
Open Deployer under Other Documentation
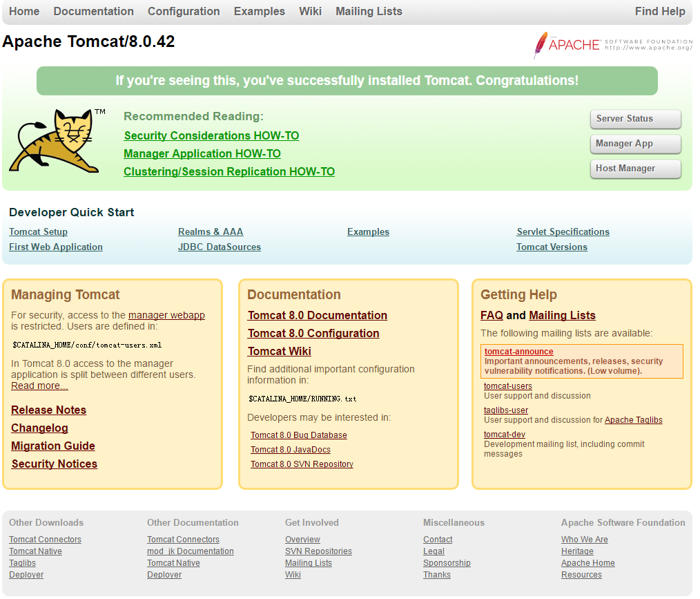164,575
